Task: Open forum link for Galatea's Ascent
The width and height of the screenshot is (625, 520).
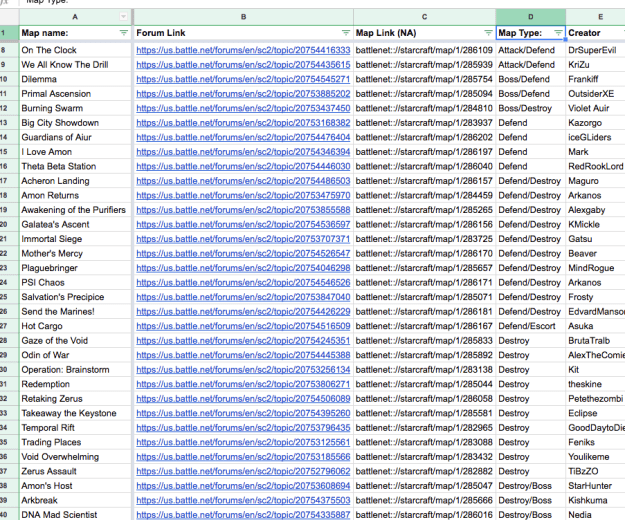Action: (x=243, y=224)
